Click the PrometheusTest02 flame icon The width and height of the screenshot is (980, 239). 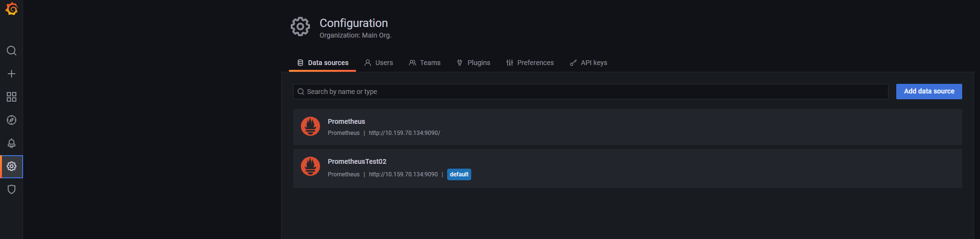[310, 167]
